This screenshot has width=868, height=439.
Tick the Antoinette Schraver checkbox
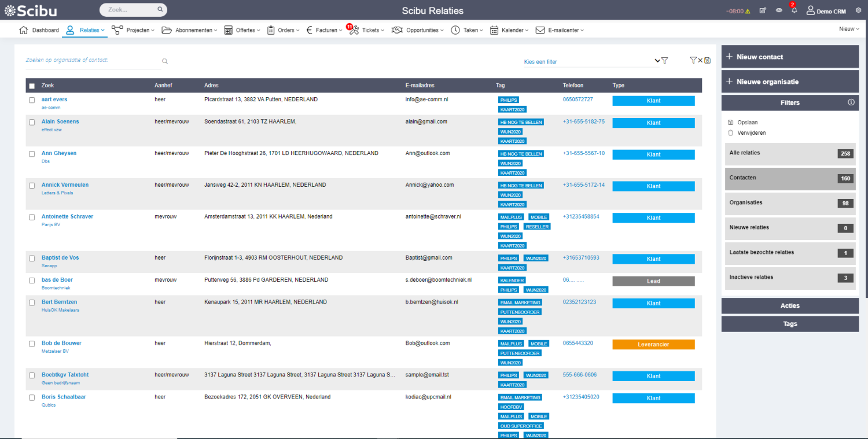click(32, 217)
